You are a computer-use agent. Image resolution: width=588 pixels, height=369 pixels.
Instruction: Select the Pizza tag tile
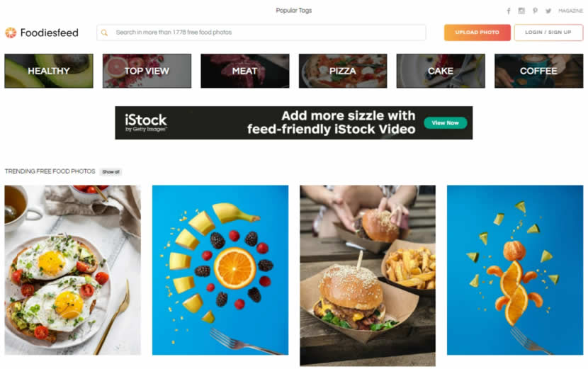tap(343, 71)
